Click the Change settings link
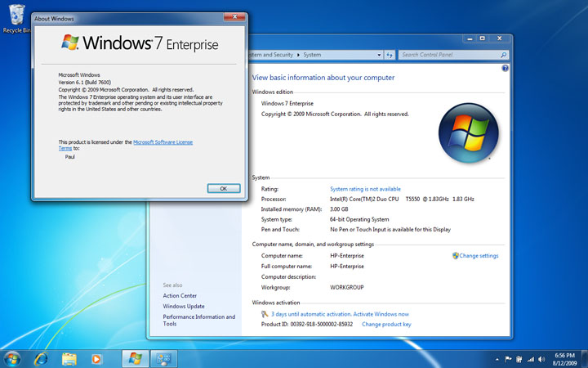588x368 pixels. click(478, 256)
